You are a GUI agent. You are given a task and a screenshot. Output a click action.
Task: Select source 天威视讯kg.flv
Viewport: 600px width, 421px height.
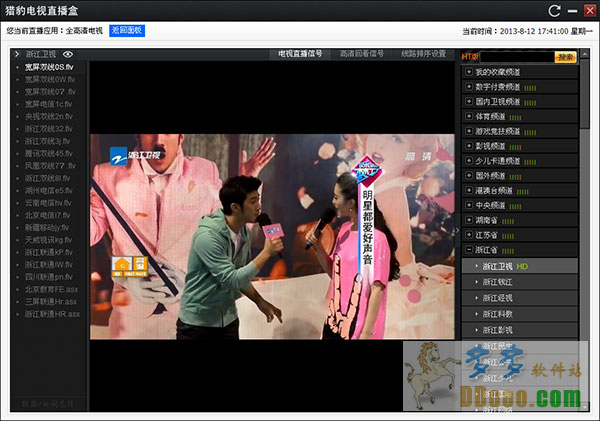click(x=49, y=240)
